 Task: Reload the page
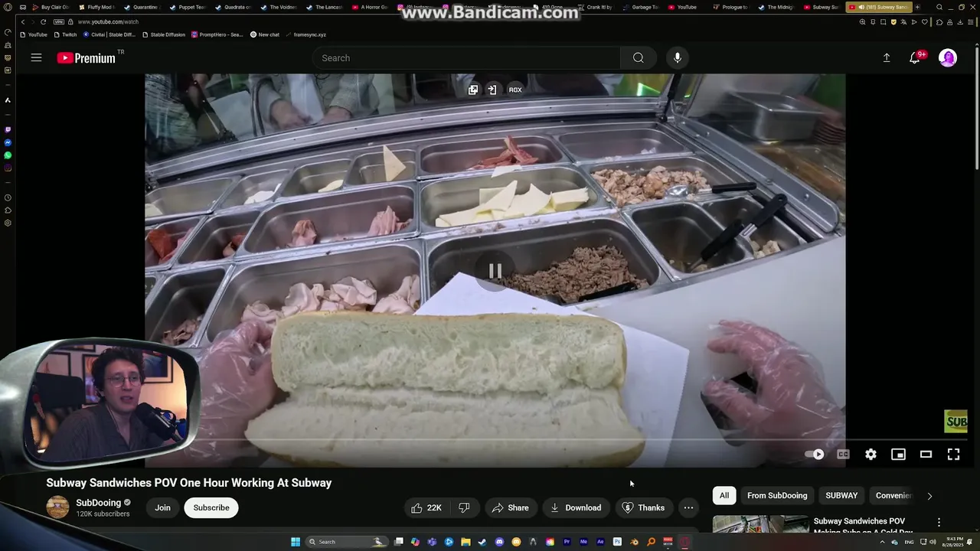43,22
